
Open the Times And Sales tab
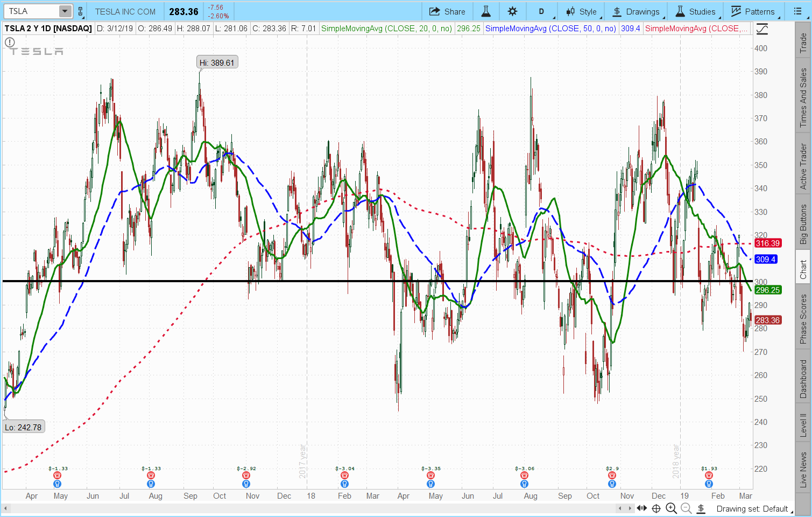point(803,98)
